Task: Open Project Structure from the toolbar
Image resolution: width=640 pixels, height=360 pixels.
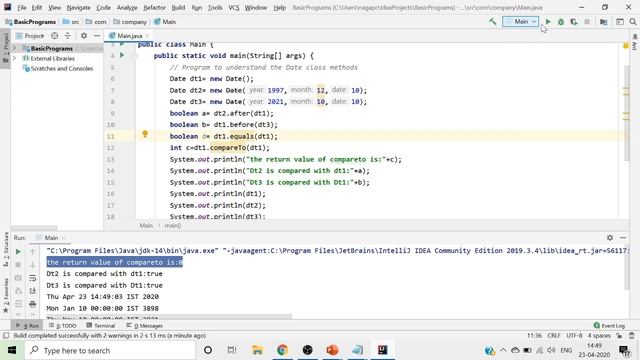Action: pos(603,22)
